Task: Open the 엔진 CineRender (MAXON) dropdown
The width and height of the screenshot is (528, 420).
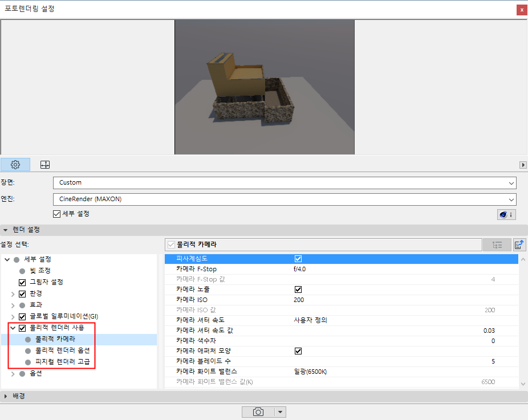Action: pos(285,199)
